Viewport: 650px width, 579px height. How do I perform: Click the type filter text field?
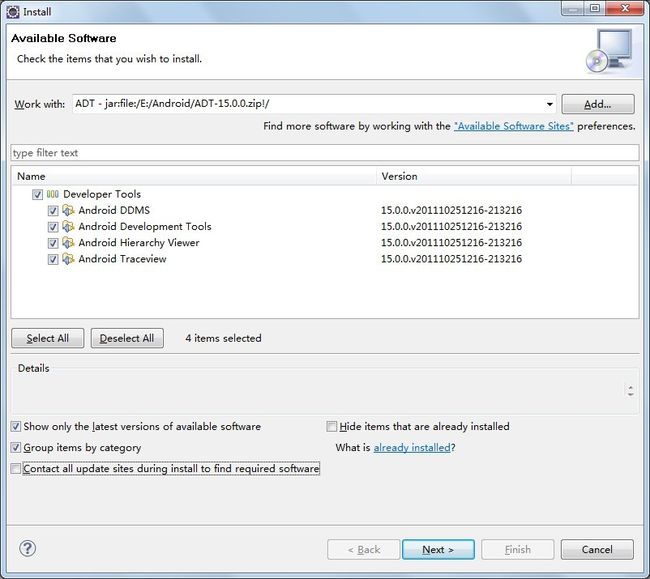click(325, 153)
